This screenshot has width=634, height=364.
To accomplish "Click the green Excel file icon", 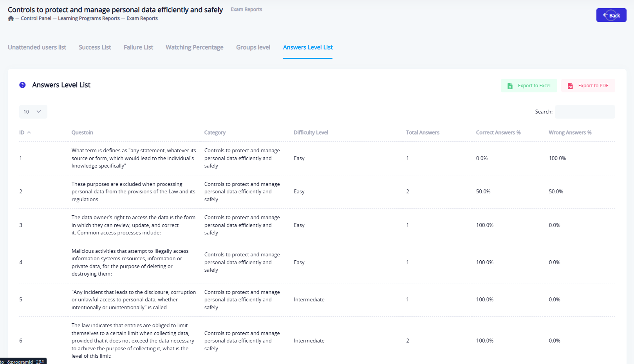I will click(x=510, y=86).
